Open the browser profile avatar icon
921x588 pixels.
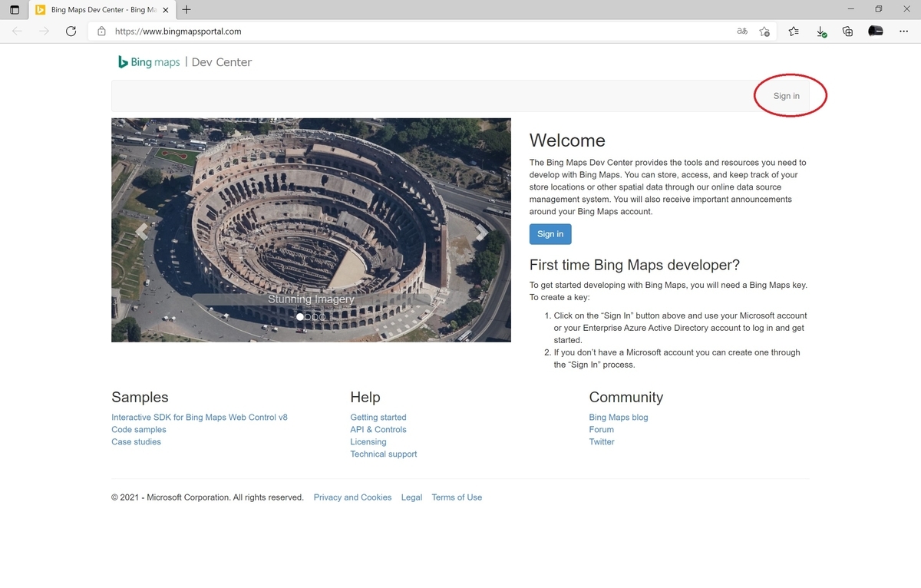coord(875,31)
